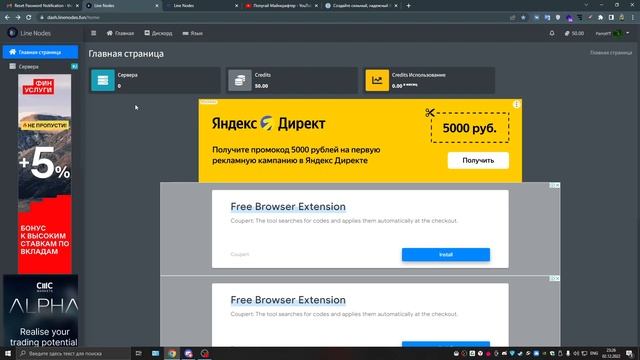640x360 pixels.
Task: Open the Chrome three-dot menu
Action: 633,18
